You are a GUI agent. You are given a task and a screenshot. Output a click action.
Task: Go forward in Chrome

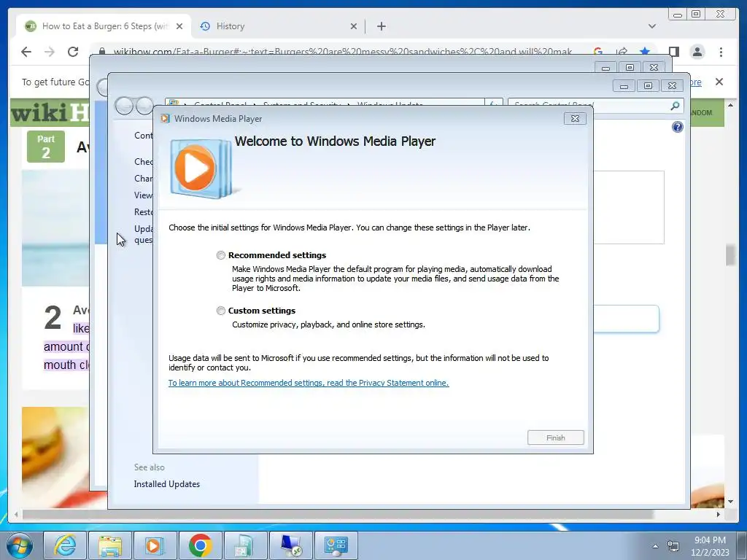50,52
